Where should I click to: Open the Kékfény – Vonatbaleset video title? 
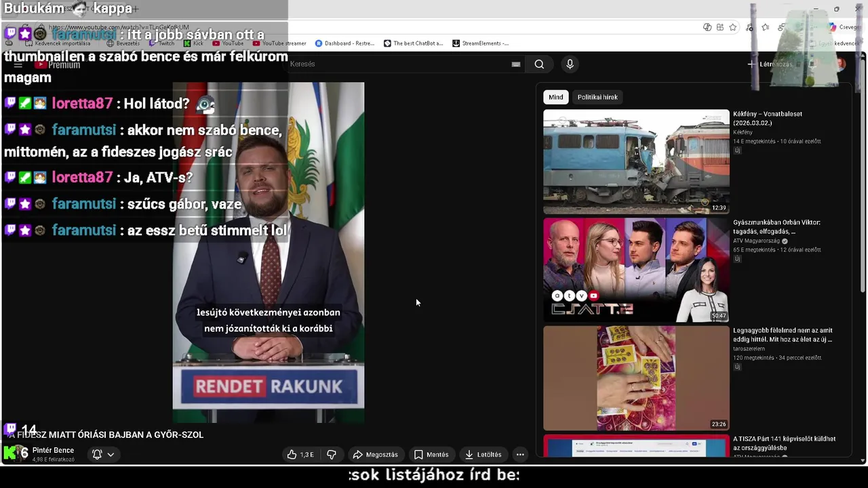coord(768,118)
